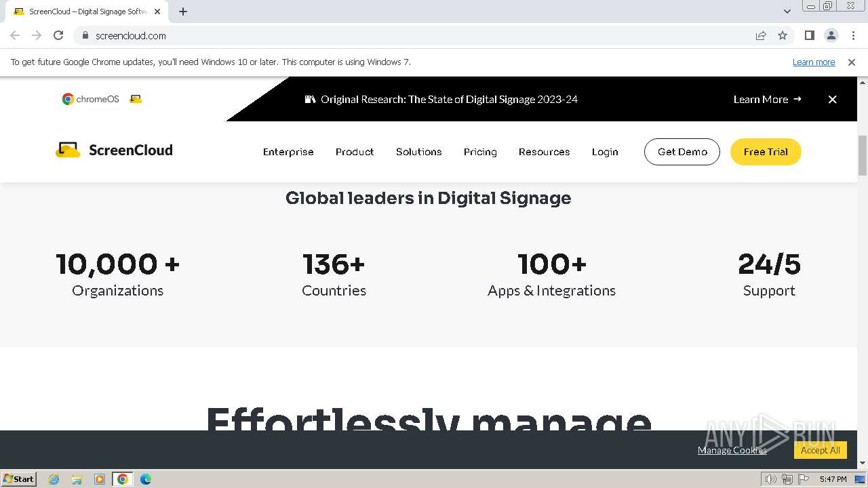Close the Chrome update notification bar

[x=852, y=62]
